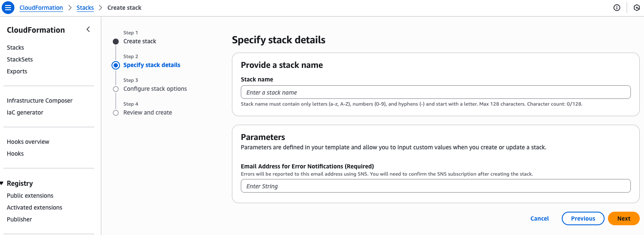The width and height of the screenshot is (644, 235).
Task: Click the Previous button
Action: 583,218
